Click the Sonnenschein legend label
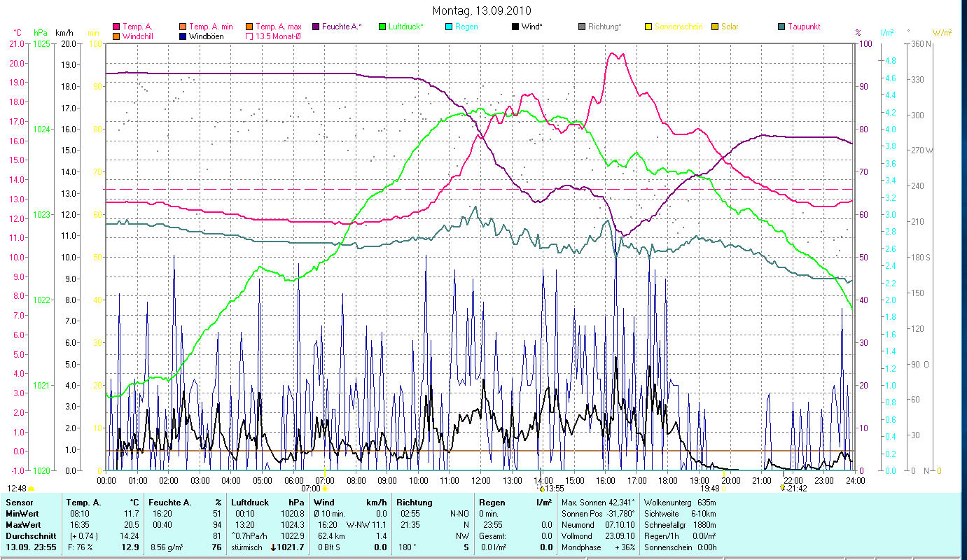Viewport: 967px width, 560px height. tap(678, 27)
